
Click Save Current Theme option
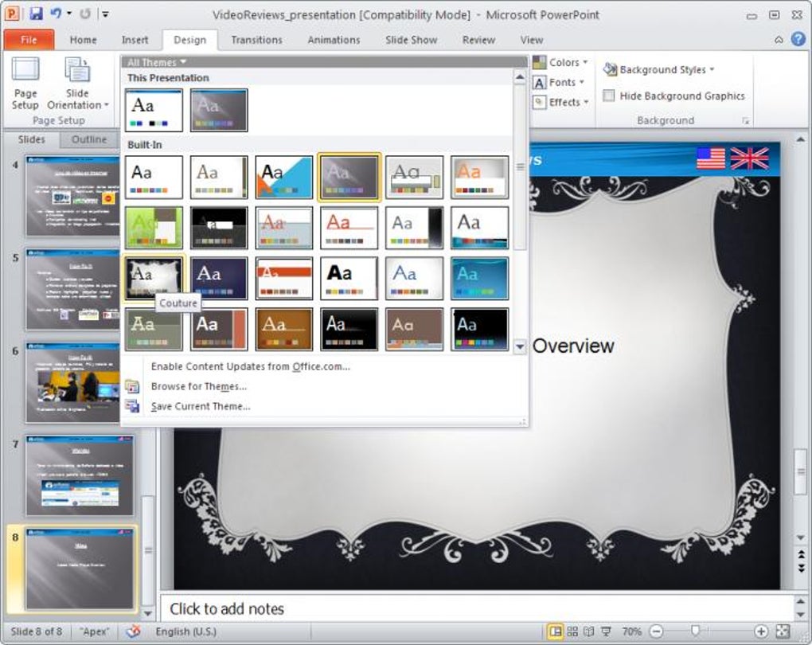click(x=200, y=406)
